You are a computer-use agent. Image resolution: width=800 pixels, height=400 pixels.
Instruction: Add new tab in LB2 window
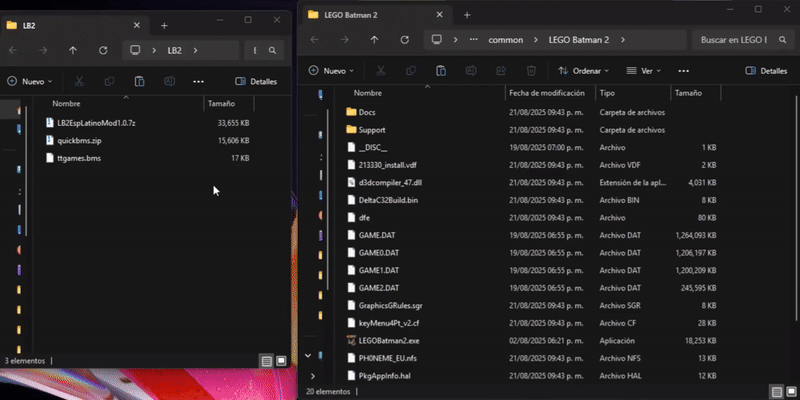(164, 26)
